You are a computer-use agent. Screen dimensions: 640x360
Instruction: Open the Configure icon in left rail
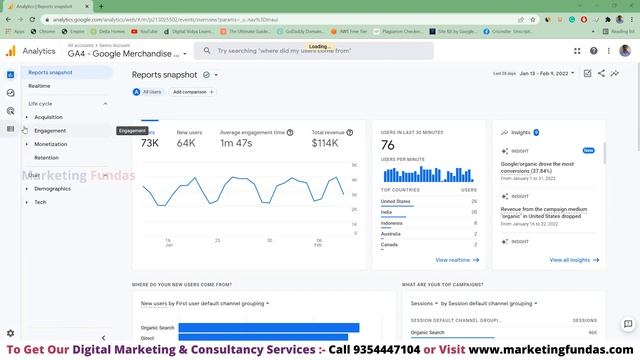pos(11,129)
